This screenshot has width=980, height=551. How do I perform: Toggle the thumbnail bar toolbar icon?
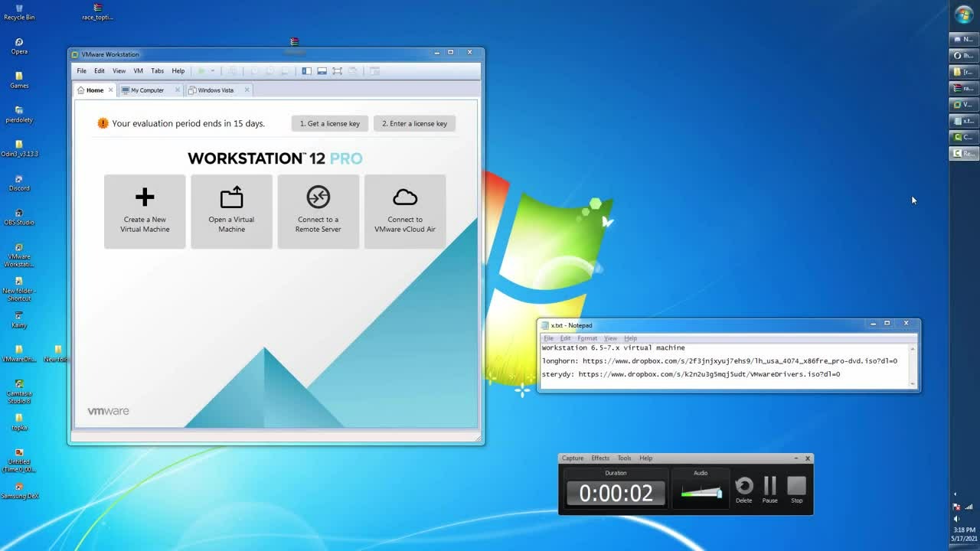[322, 71]
